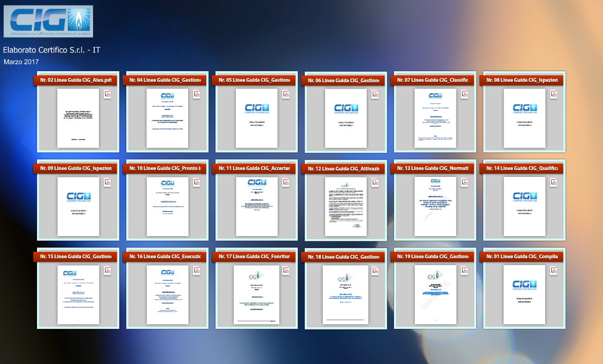Image resolution: width=603 pixels, height=364 pixels.
Task: Click PDF icon on Nr. 10 Pronto card
Action: (x=197, y=182)
